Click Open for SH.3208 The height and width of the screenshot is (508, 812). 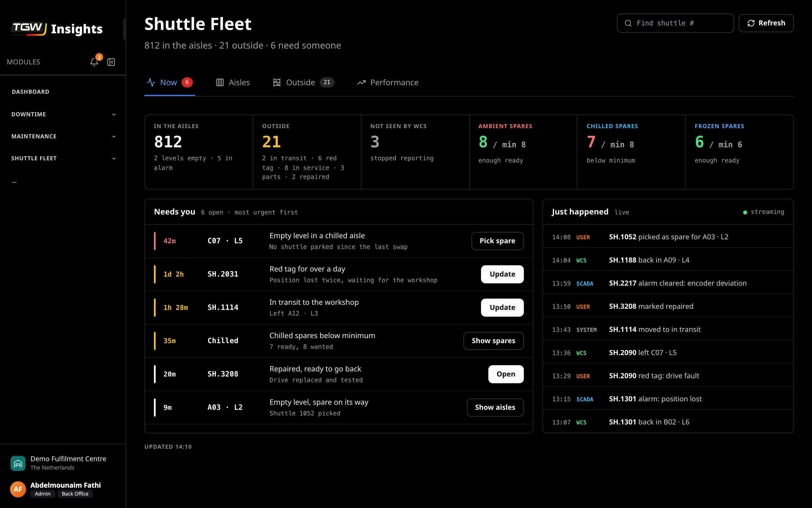coord(506,374)
